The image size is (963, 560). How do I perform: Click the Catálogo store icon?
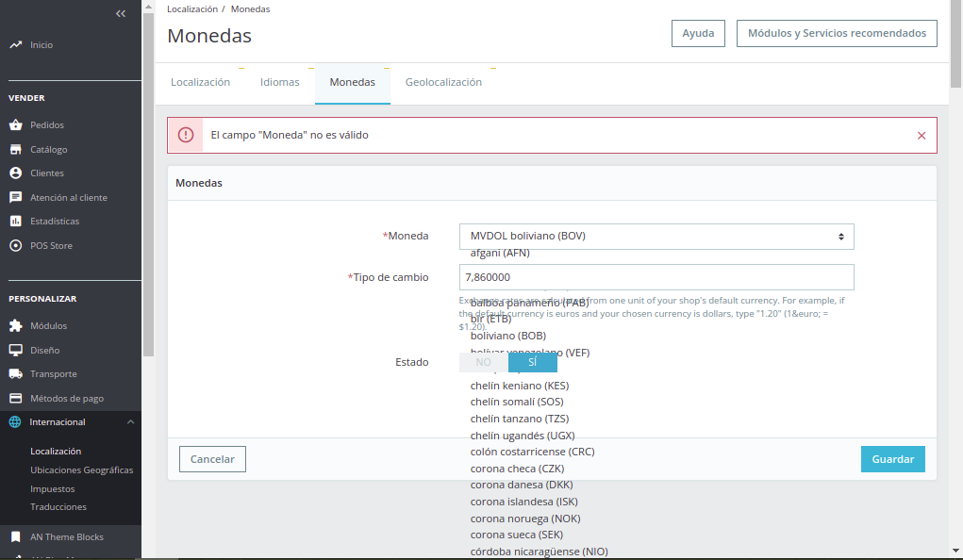(x=15, y=149)
